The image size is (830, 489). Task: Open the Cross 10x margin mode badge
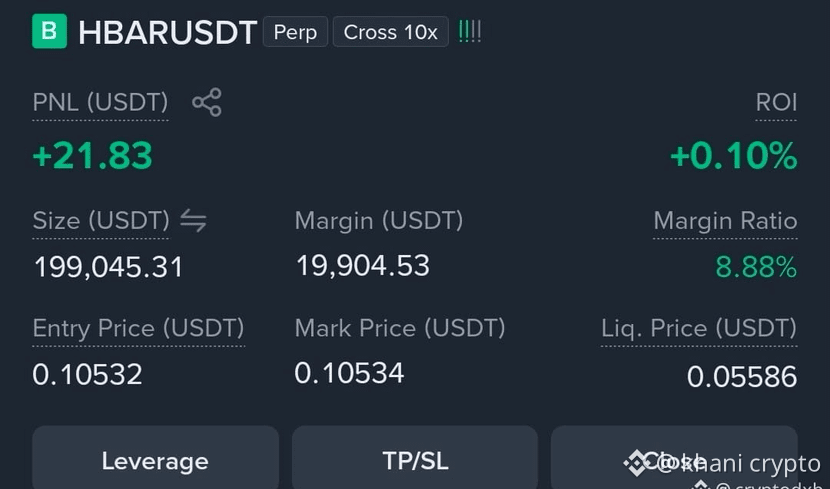391,32
